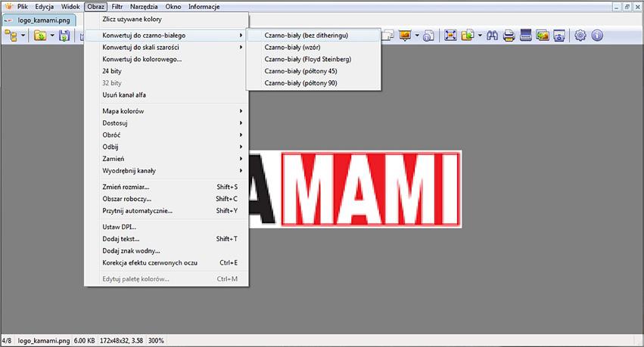Click '172x48x32, 3.58' in status bar
This screenshot has width=644, height=347.
click(121, 340)
